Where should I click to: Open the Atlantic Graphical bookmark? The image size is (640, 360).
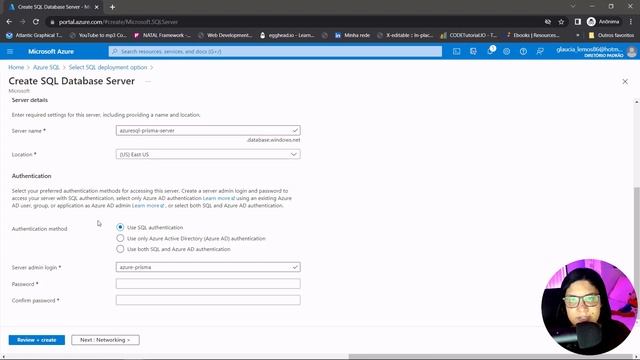(34, 36)
